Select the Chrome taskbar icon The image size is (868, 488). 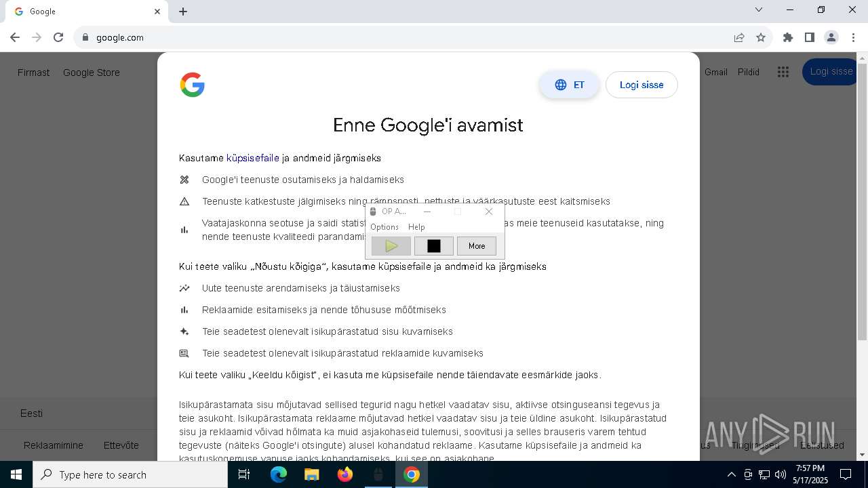point(412,474)
